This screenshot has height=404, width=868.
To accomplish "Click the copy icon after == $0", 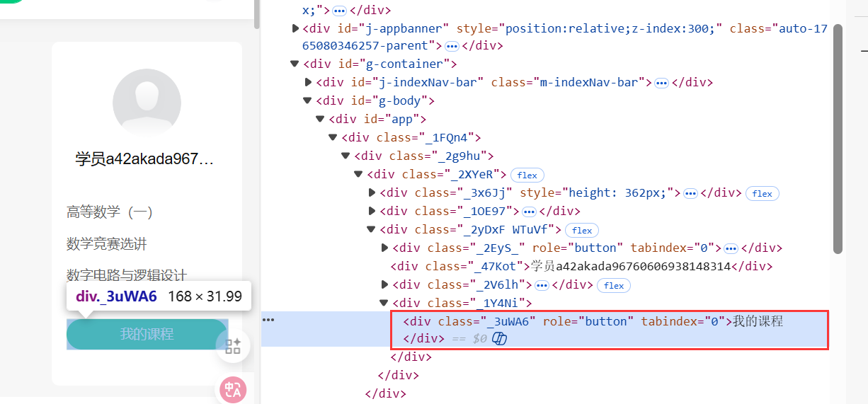I will [500, 339].
